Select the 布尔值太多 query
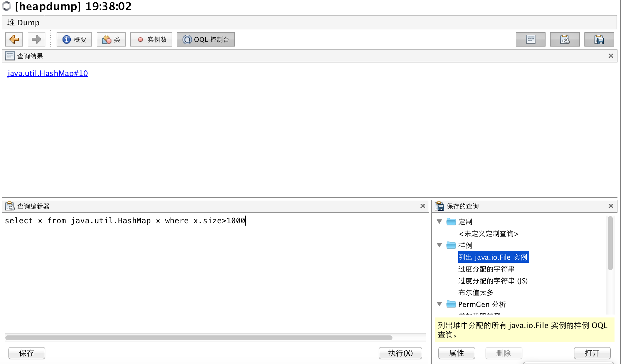This screenshot has width=621, height=364. pyautogui.click(x=476, y=292)
